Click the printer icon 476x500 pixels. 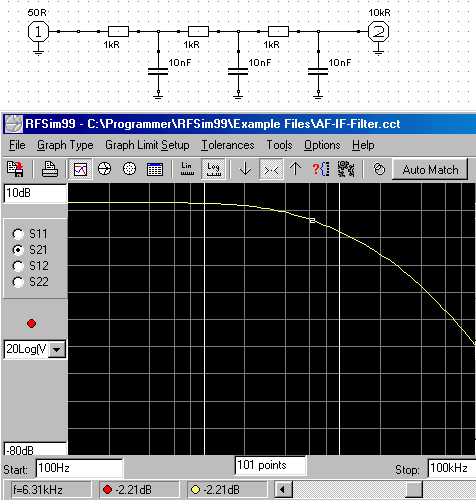(x=50, y=169)
